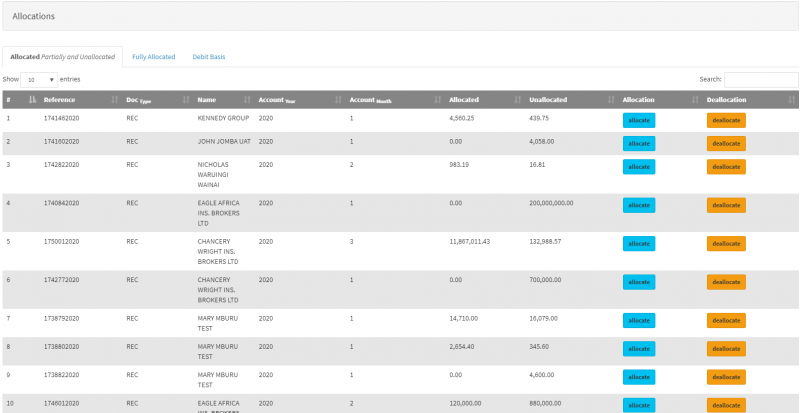The height and width of the screenshot is (413, 800).
Task: Sort by Allocation column sort arrows
Action: pos(695,100)
